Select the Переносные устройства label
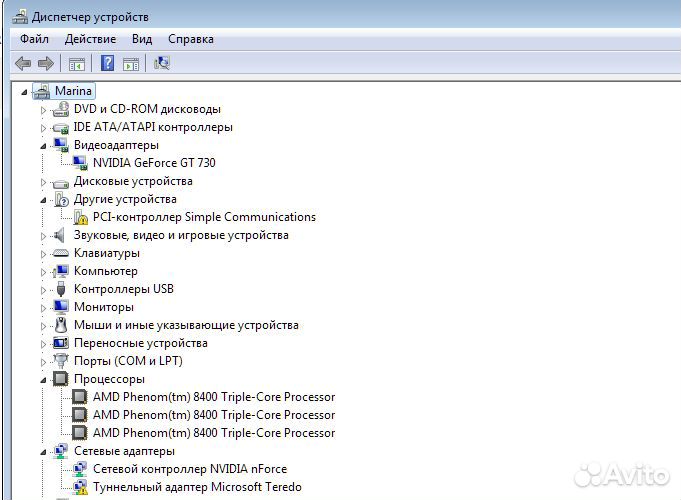The height and width of the screenshot is (500, 681). [141, 343]
